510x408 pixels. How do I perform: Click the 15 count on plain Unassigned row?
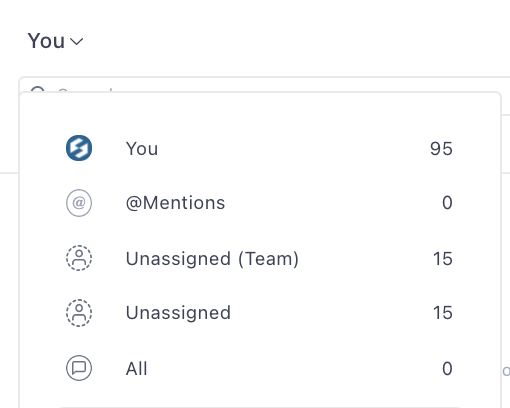point(443,313)
